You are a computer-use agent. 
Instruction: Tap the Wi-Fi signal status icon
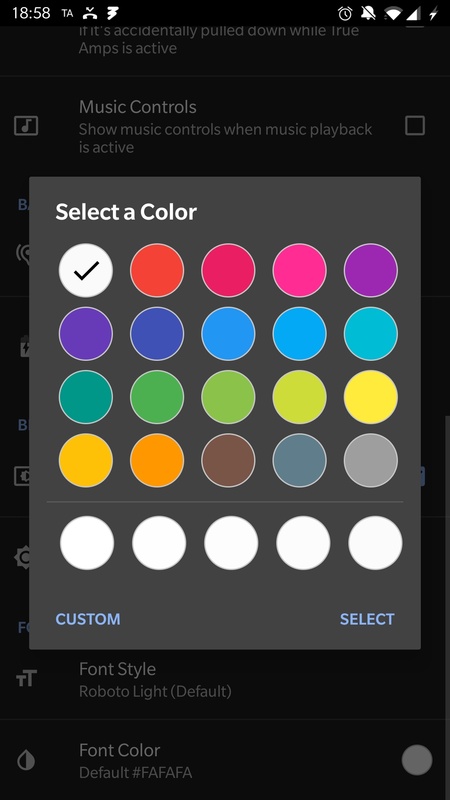pos(393,13)
